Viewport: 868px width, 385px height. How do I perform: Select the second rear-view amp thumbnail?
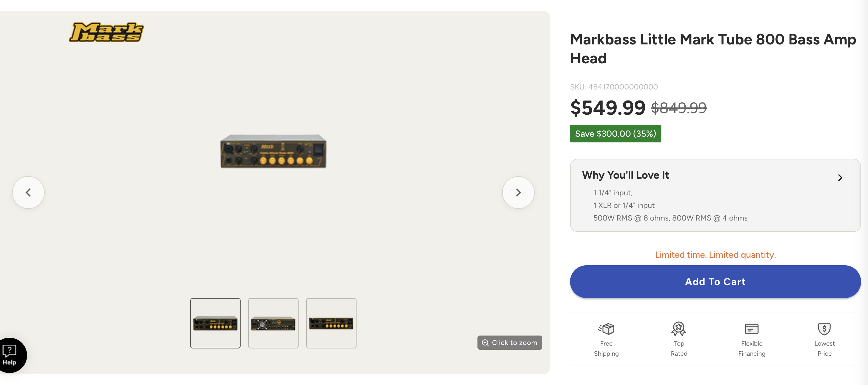coord(273,323)
